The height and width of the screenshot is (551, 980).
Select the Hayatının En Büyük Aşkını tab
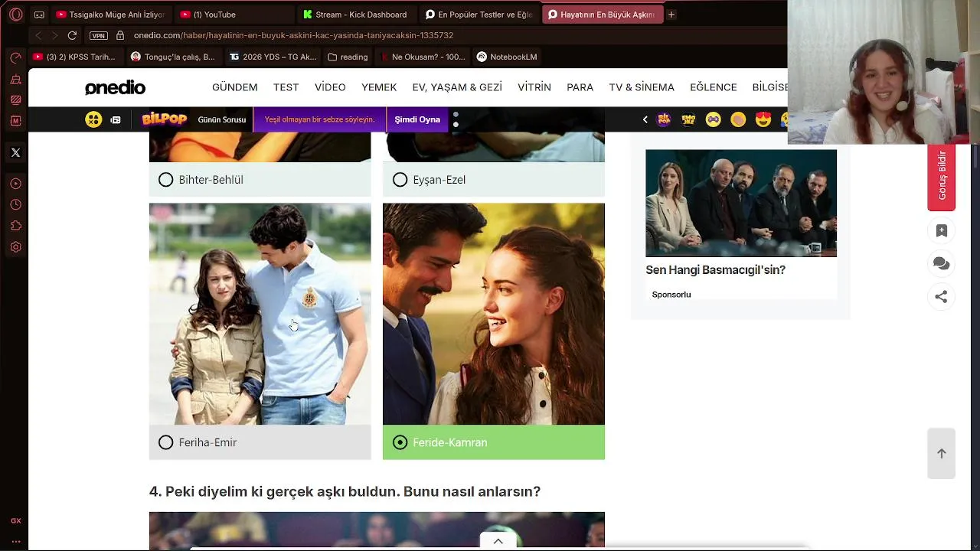[603, 15]
